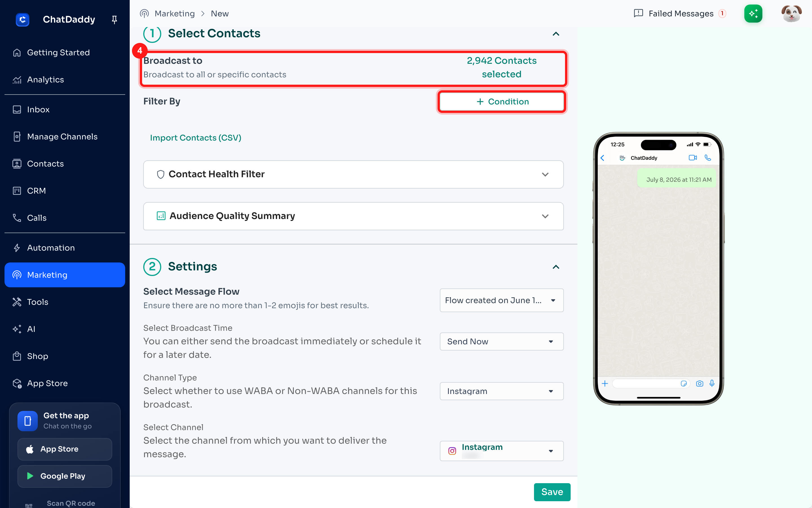Screen dimensions: 812x508
Task: Open the Select Channel Instagram dropdown
Action: pos(501,451)
